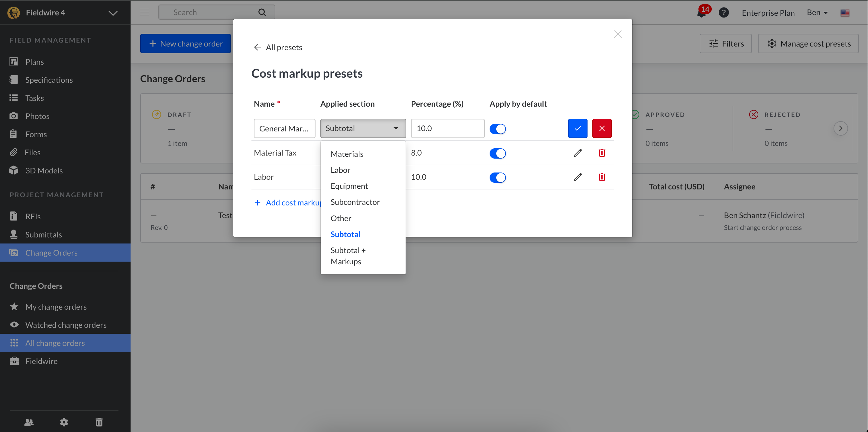The height and width of the screenshot is (432, 868).
Task: Expand the Fieldwire 4 project switcher
Action: click(x=113, y=13)
